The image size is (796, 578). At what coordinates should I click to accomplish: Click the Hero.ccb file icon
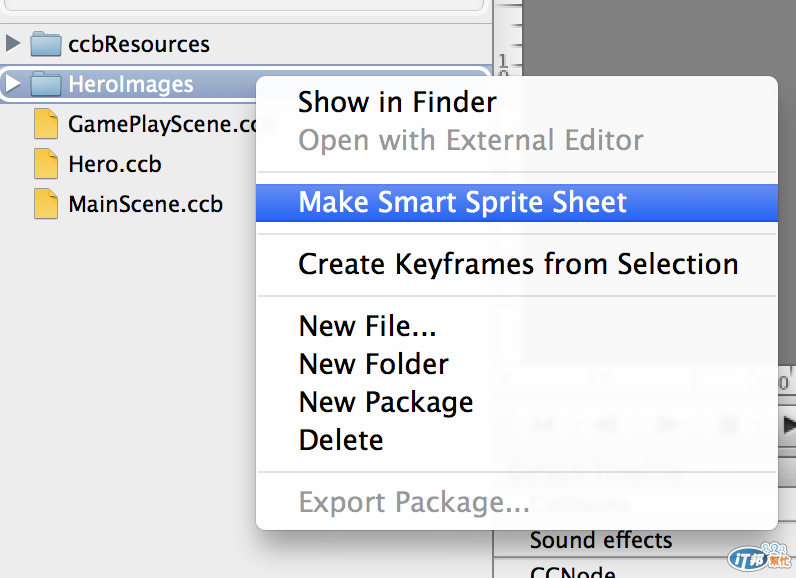[x=46, y=164]
